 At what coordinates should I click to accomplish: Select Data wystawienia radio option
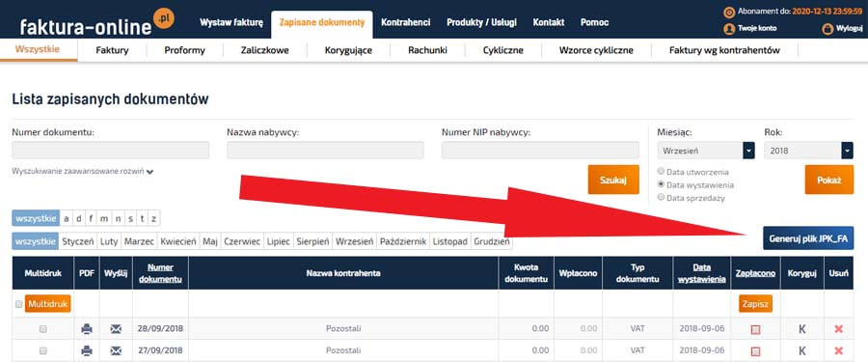(x=661, y=184)
